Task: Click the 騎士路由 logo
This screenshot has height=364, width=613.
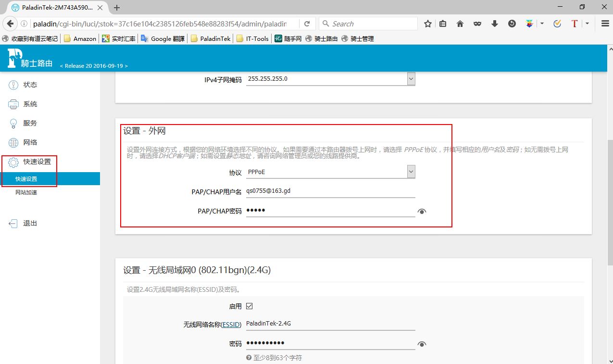Action: pos(30,58)
